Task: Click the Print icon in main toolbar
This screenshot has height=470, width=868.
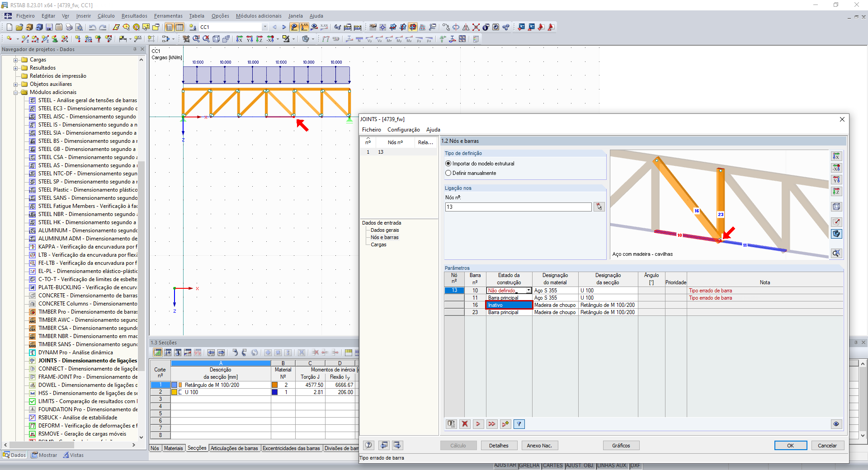Action: [x=69, y=27]
